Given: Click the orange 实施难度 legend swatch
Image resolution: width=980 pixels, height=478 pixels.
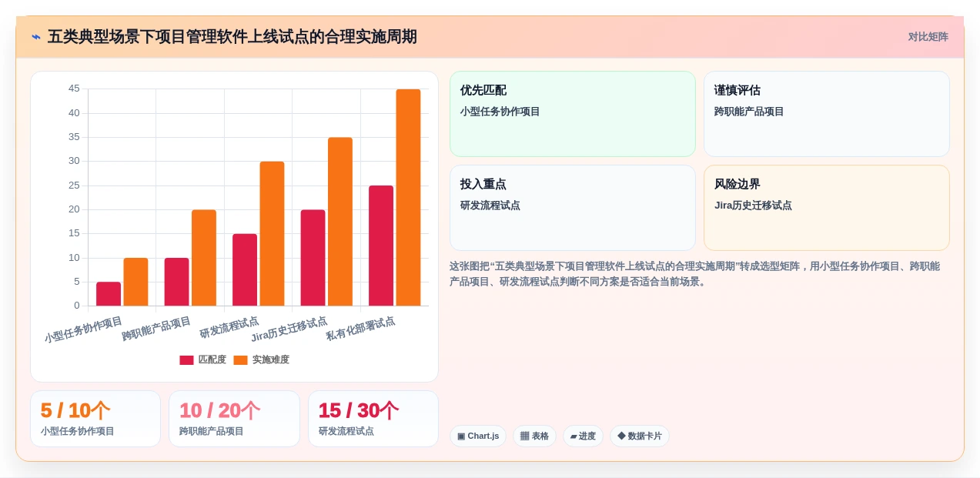Looking at the screenshot, I should 240,360.
